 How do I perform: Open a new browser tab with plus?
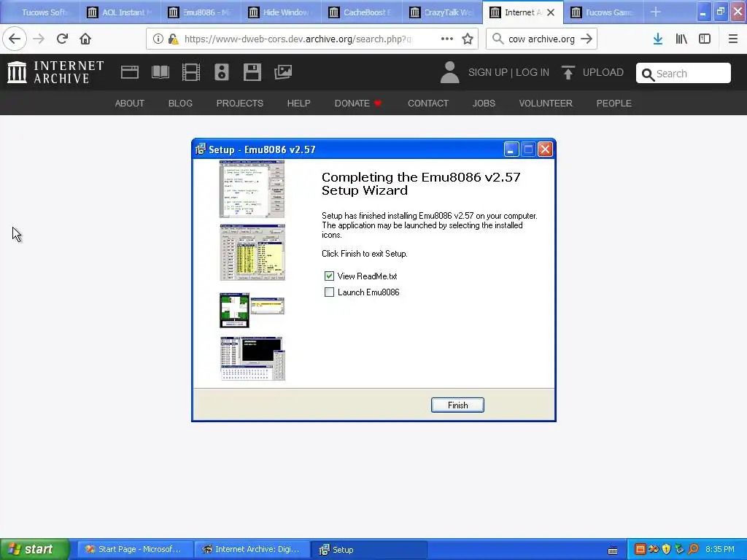pos(656,12)
